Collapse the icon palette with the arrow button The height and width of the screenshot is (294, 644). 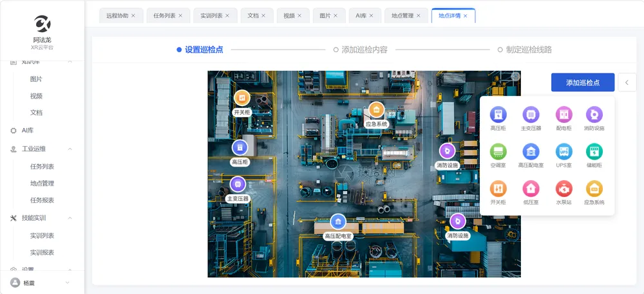tap(627, 82)
